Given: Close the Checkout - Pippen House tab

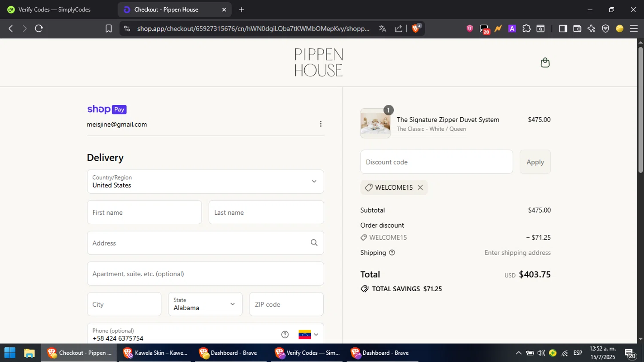Looking at the screenshot, I should coord(224,9).
